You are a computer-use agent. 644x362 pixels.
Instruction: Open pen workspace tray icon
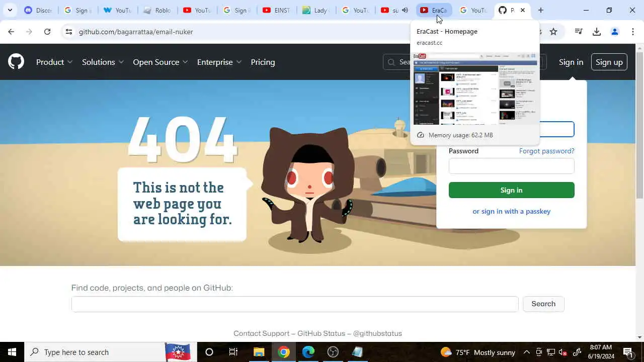click(x=577, y=352)
